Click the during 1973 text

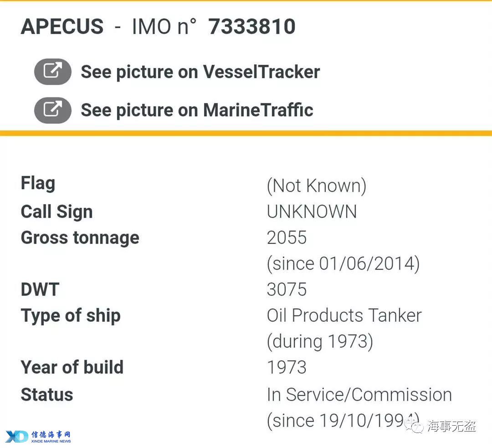click(320, 341)
